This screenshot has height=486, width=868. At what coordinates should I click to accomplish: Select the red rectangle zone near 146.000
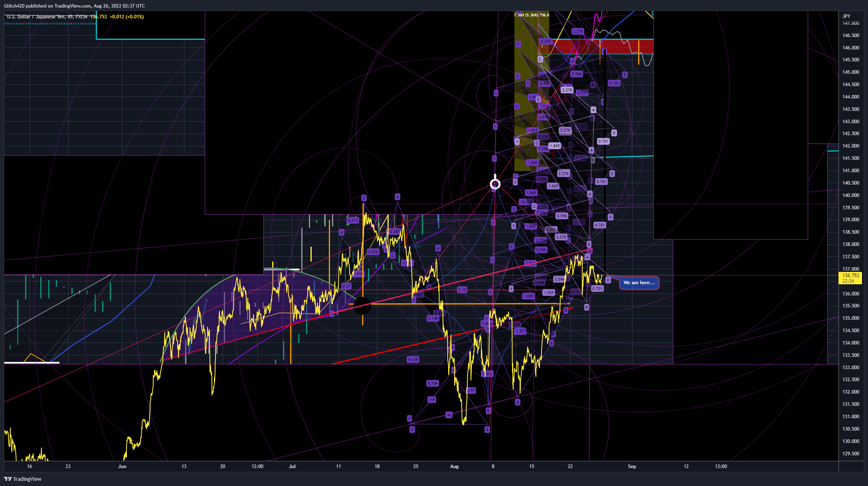(x=595, y=47)
